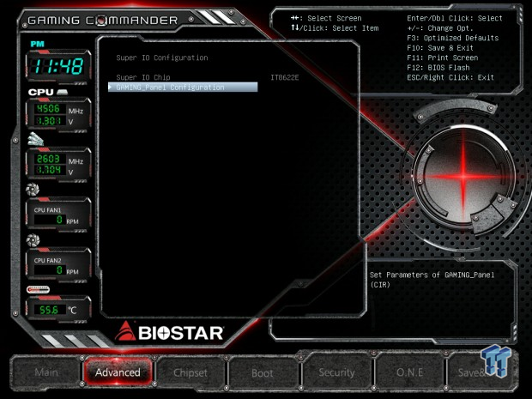Screen dimensions: 532x399
Task: Click the Super IO Chip row label
Action: (143, 77)
